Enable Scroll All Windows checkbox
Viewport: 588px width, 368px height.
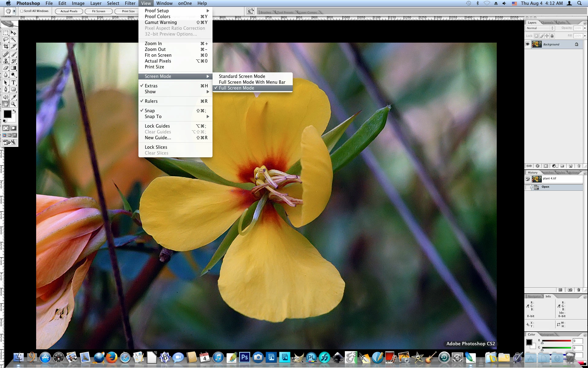[22, 11]
